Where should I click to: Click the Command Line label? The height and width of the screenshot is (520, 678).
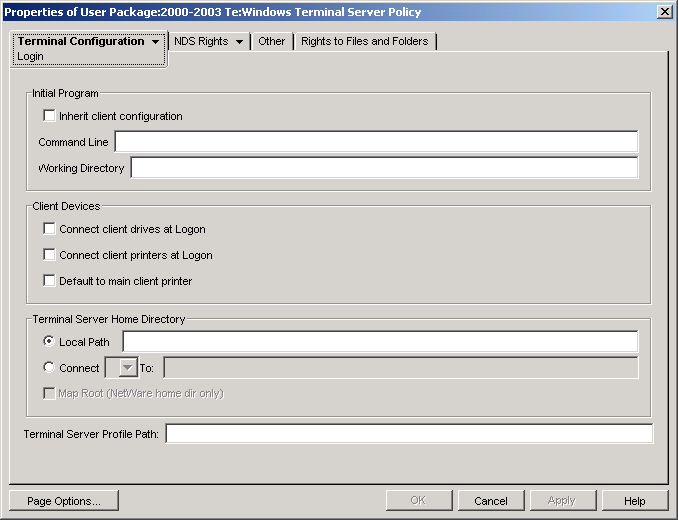tap(74, 142)
